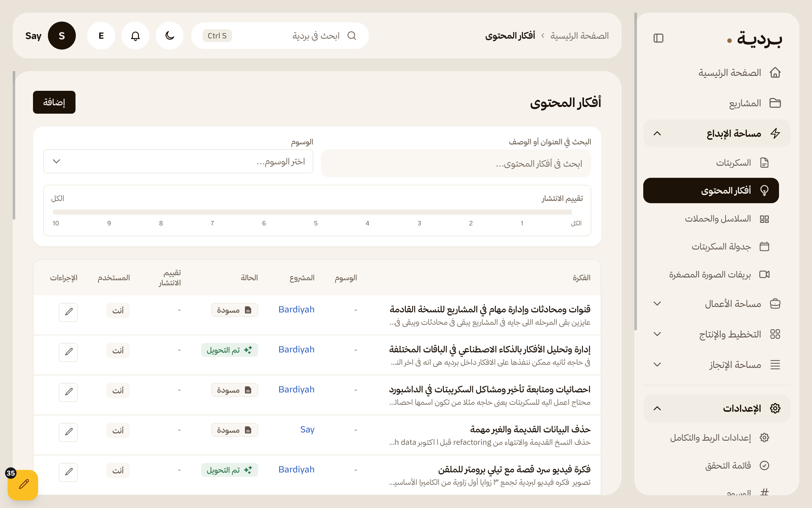Select أفكار المحتوى sidebar item
Screen dimensions: 812x508
pyautogui.click(x=711, y=190)
